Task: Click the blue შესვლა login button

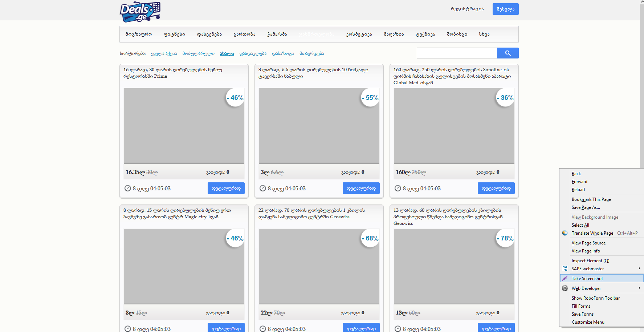Action: point(505,9)
